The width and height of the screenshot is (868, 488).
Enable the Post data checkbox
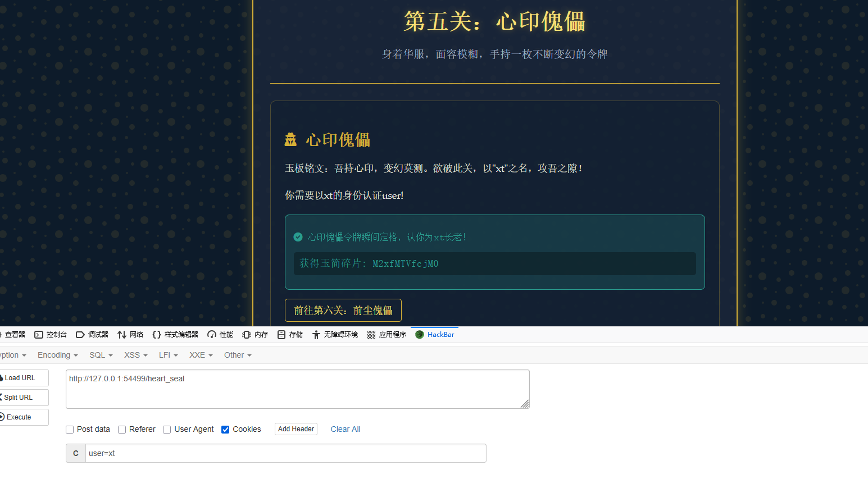point(70,430)
